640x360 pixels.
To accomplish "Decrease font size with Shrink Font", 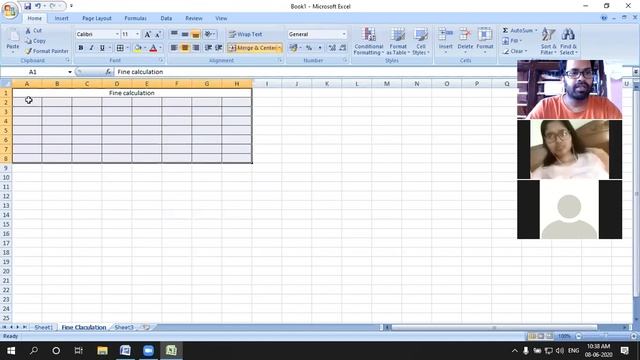I will (158, 34).
